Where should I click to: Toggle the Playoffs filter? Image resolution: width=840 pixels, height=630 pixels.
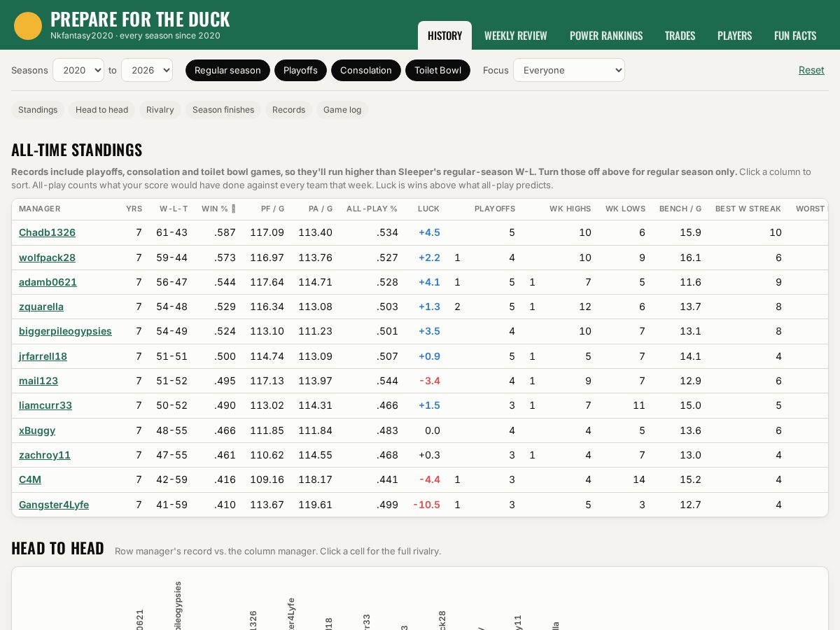tap(300, 70)
